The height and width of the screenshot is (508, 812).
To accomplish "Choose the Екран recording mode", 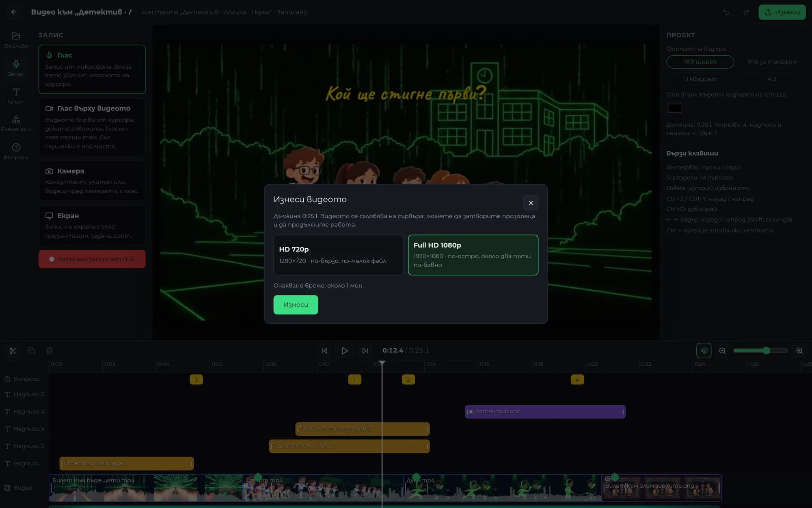I will [92, 225].
